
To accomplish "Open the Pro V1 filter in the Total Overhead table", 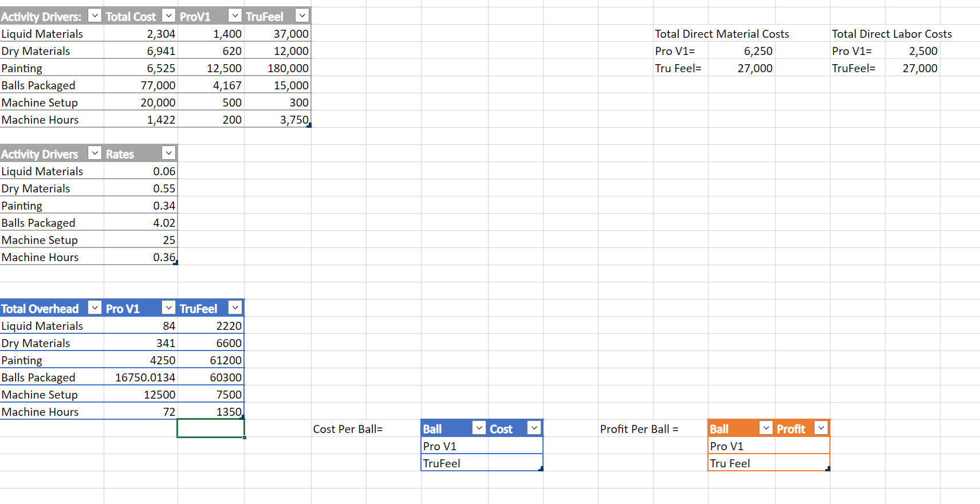I will [x=168, y=308].
